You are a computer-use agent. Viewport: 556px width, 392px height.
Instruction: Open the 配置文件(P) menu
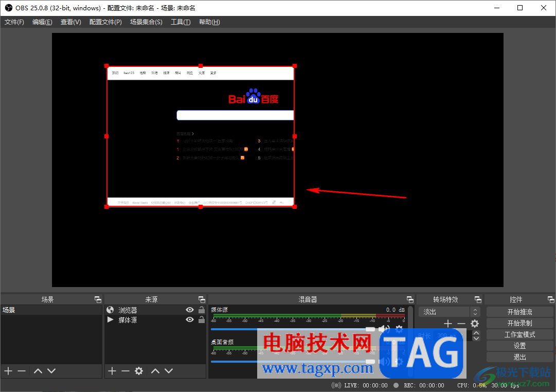pyautogui.click(x=105, y=22)
